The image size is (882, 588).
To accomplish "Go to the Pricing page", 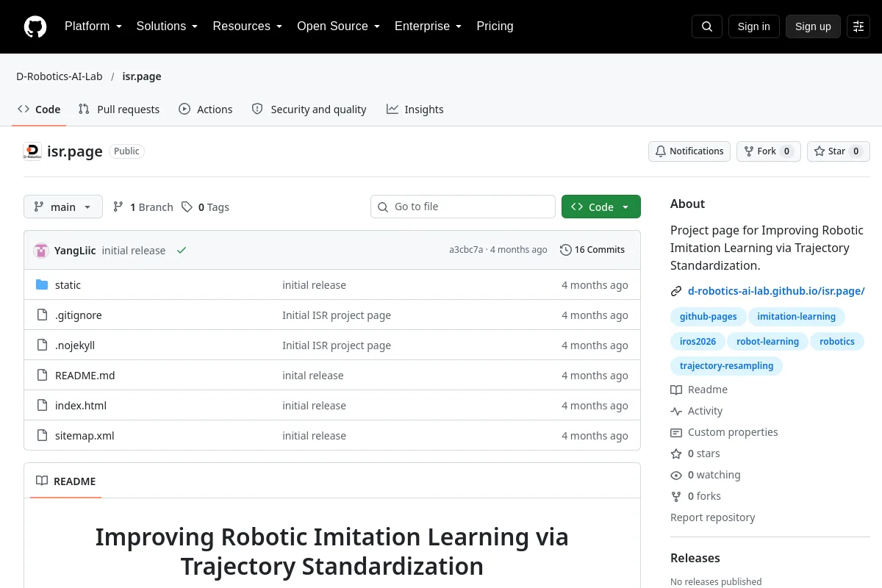I will 495,26.
